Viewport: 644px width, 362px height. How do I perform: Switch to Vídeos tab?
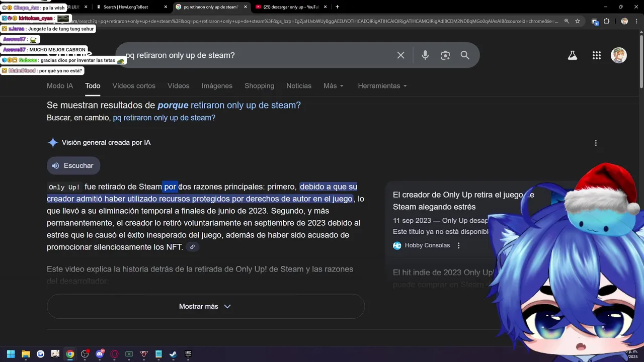(179, 86)
